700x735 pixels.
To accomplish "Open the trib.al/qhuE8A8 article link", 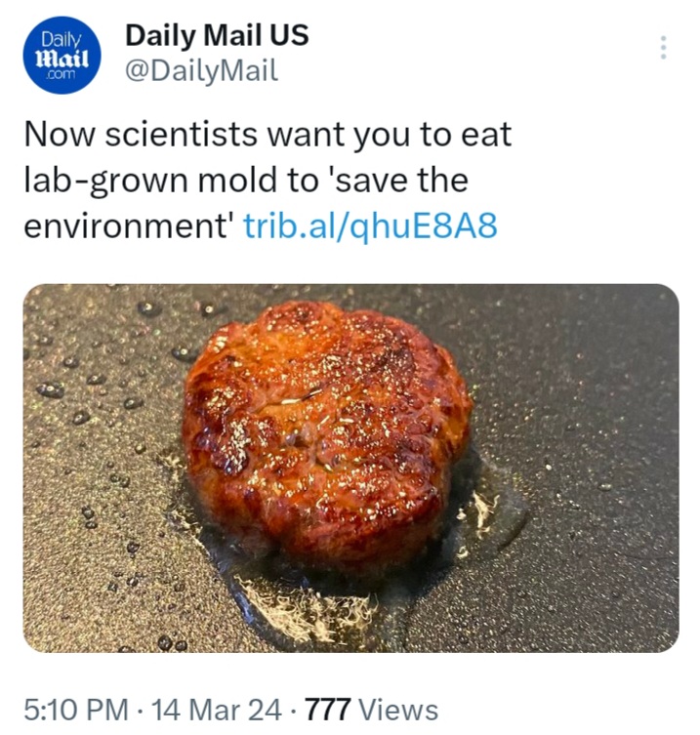I will click(370, 225).
